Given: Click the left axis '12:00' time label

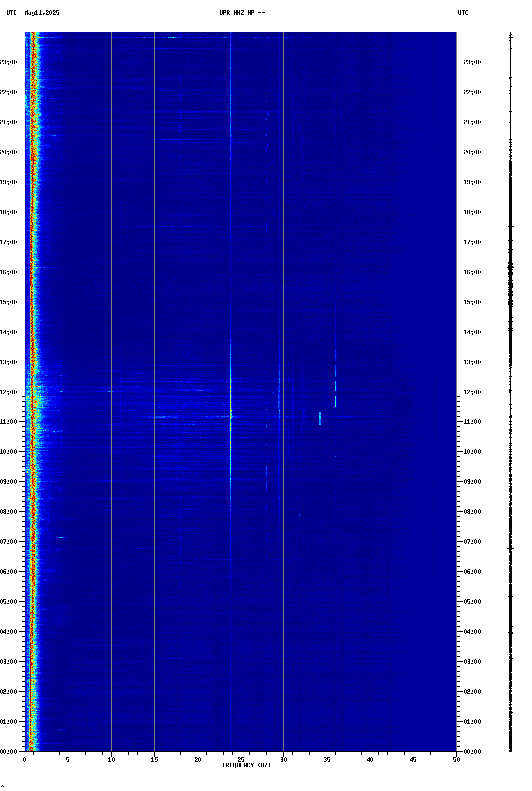Looking at the screenshot, I should point(8,392).
